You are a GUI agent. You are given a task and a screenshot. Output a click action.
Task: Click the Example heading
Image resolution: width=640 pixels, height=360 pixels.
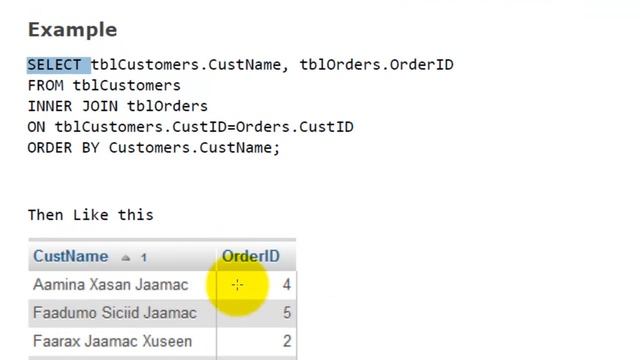coord(73,30)
